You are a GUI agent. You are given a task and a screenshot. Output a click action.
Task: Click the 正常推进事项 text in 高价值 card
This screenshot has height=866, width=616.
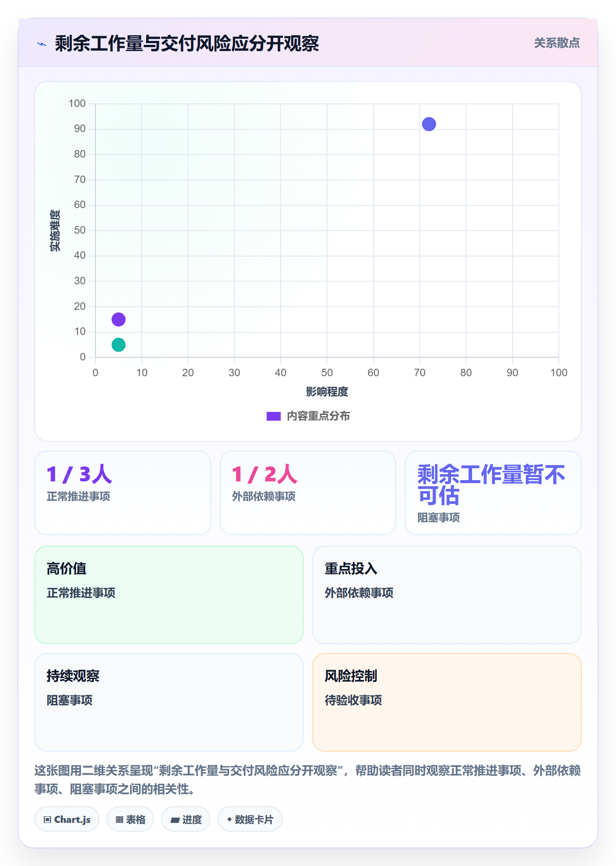[81, 593]
